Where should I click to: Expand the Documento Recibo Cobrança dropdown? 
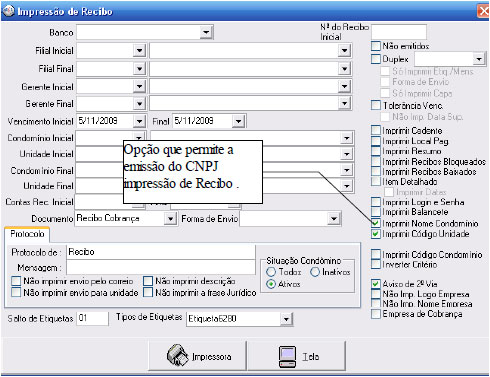[170, 219]
